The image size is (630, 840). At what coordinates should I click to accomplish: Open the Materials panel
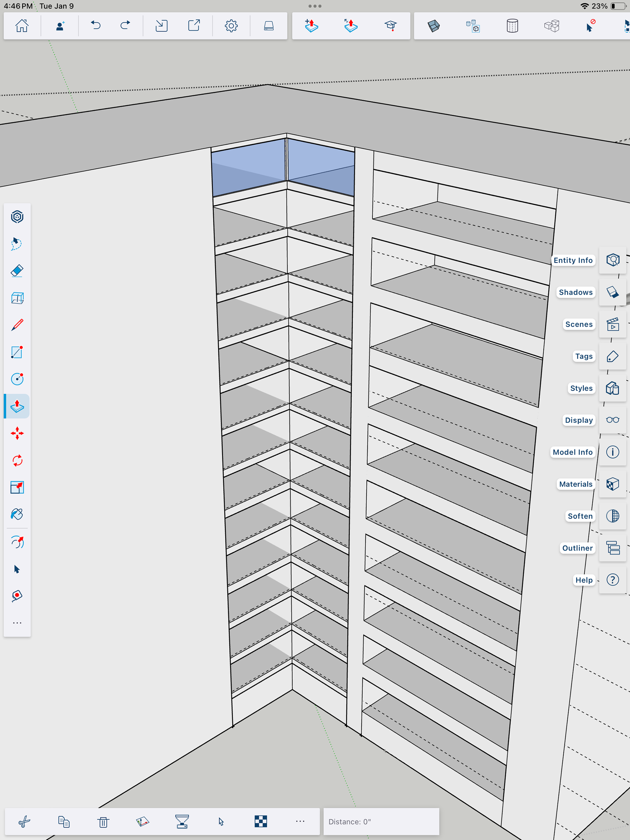tap(613, 484)
